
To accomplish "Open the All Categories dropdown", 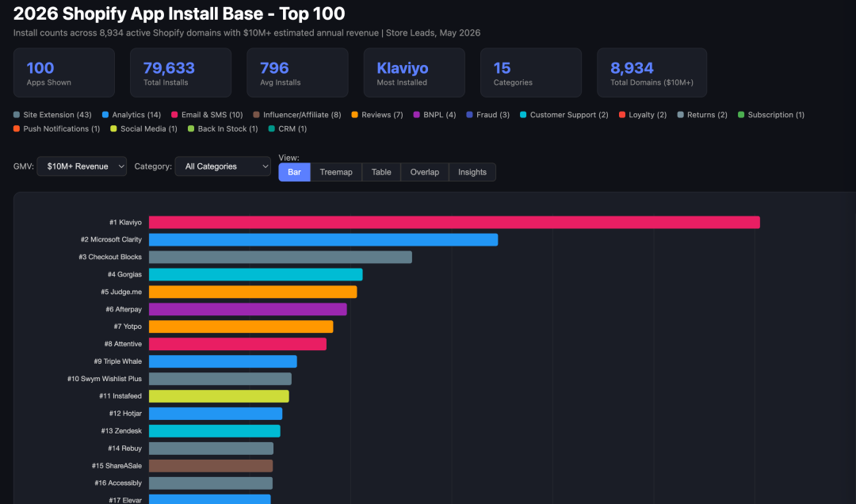I will (223, 166).
